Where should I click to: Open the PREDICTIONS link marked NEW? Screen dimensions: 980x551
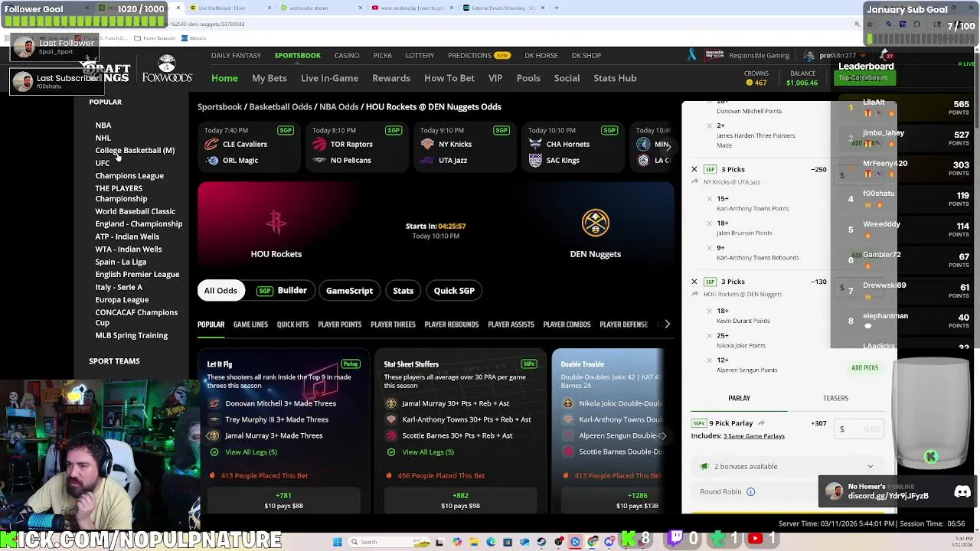click(x=479, y=55)
